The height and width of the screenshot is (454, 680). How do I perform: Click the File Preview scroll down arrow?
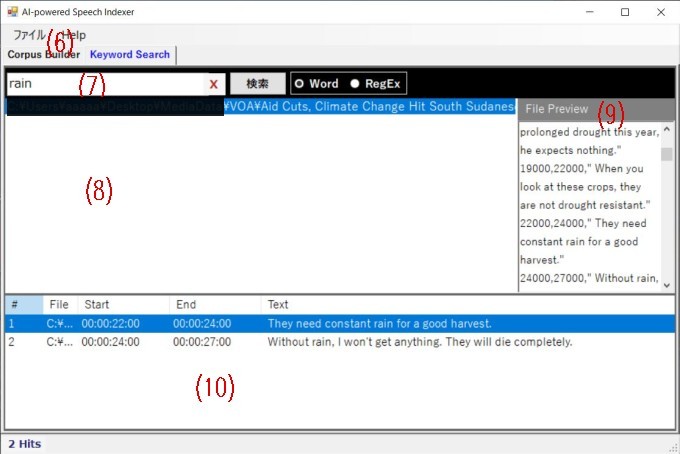click(667, 285)
